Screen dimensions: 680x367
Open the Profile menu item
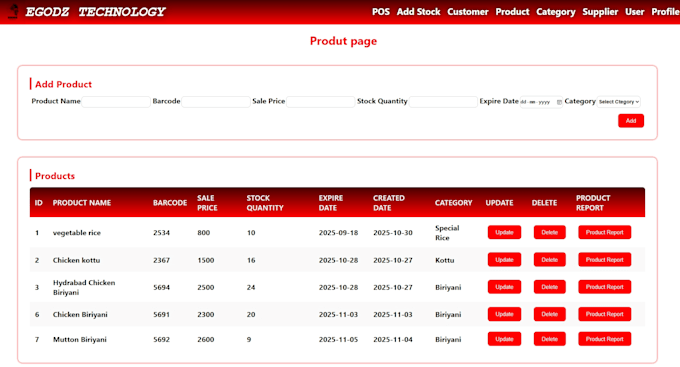tap(665, 12)
